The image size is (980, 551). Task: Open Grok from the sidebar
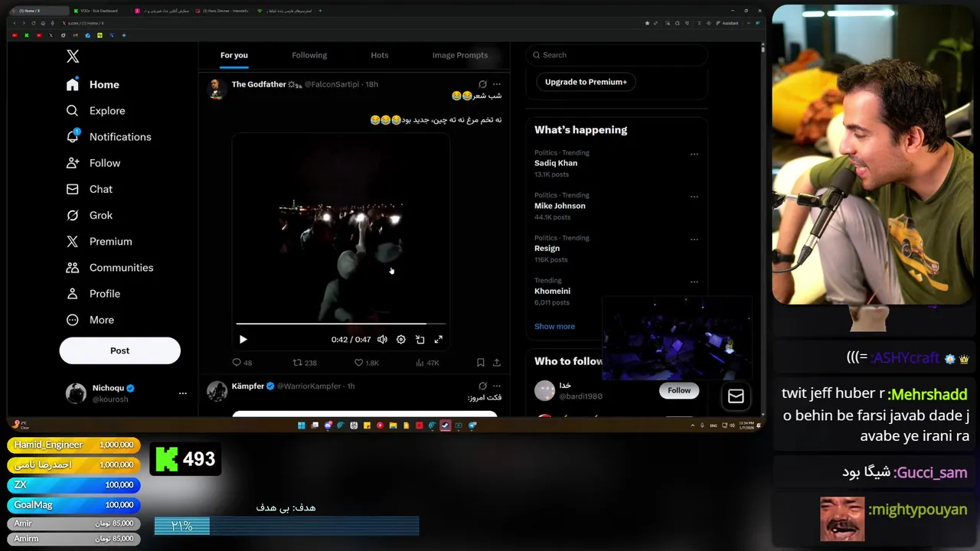click(90, 215)
